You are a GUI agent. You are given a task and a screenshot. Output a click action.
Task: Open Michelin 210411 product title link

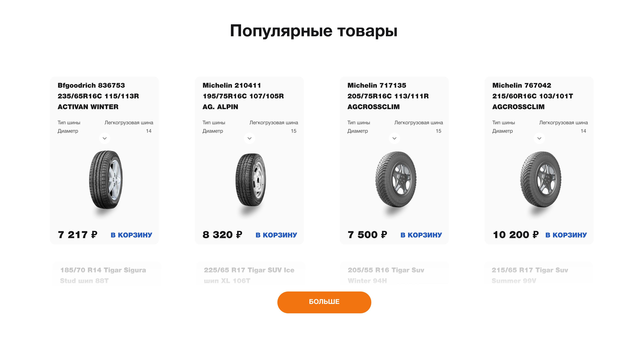[x=243, y=96]
